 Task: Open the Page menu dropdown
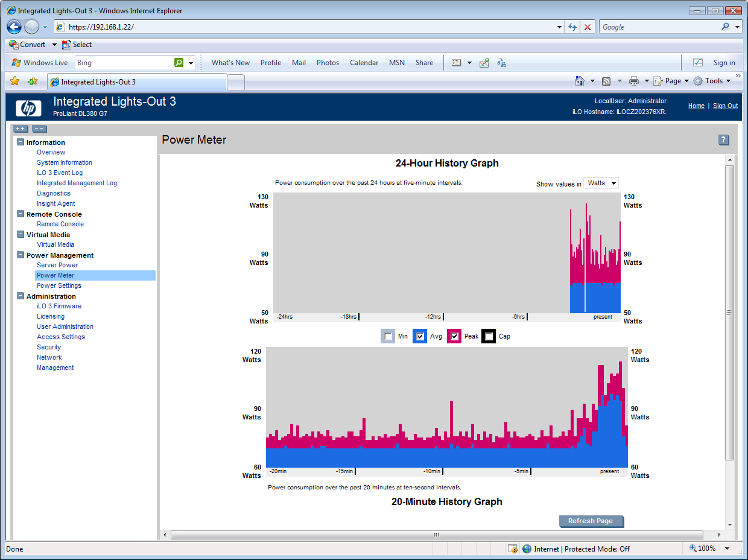672,81
